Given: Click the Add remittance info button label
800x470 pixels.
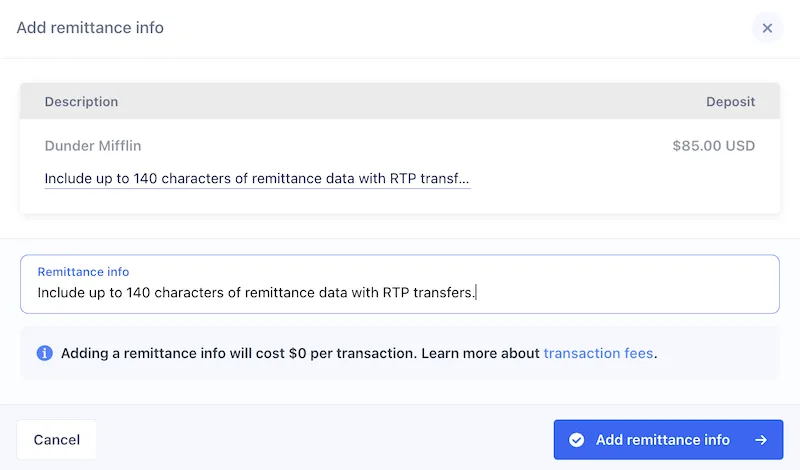Looking at the screenshot, I should click(662, 440).
